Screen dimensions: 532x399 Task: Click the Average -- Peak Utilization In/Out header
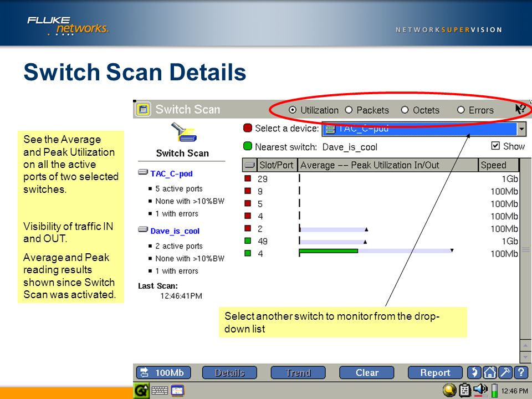[388, 165]
